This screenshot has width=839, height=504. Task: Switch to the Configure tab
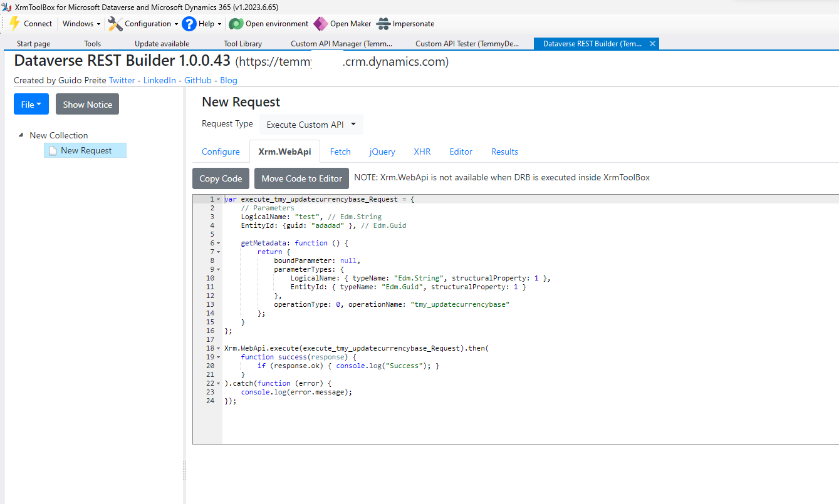[221, 152]
